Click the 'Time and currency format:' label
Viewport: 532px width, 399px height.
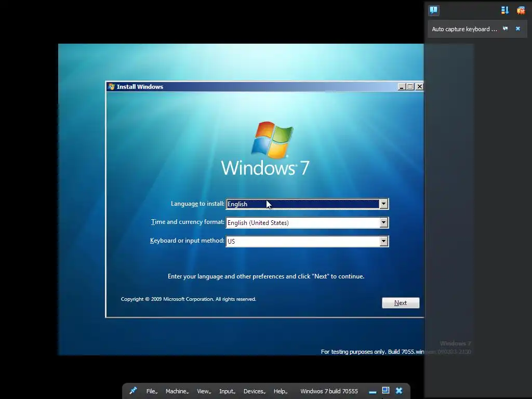[x=188, y=222]
